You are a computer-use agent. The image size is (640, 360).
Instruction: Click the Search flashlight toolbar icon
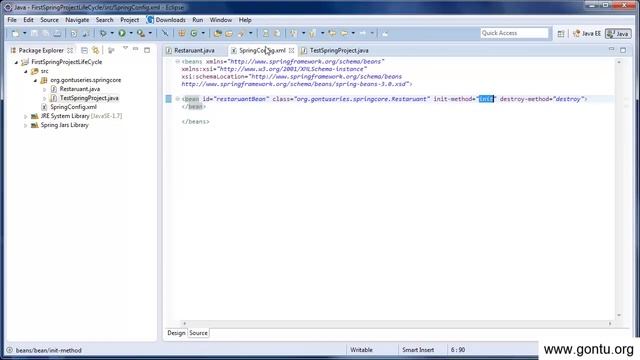[241, 33]
